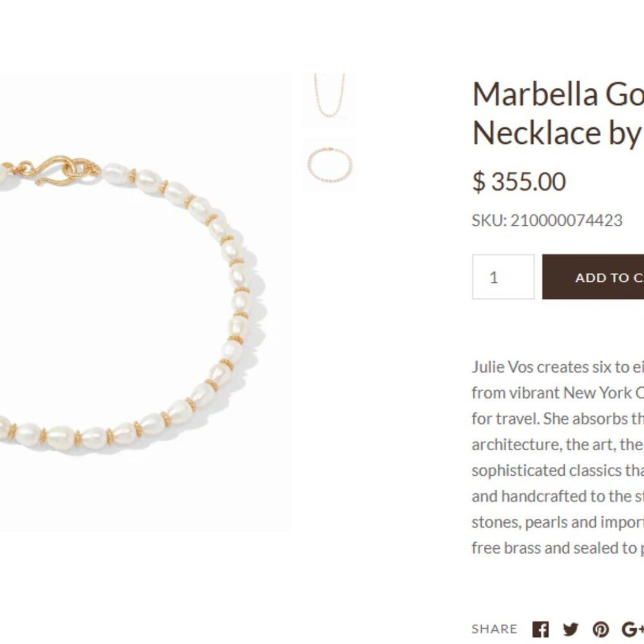Click the $ 355.00 price

pyautogui.click(x=519, y=181)
